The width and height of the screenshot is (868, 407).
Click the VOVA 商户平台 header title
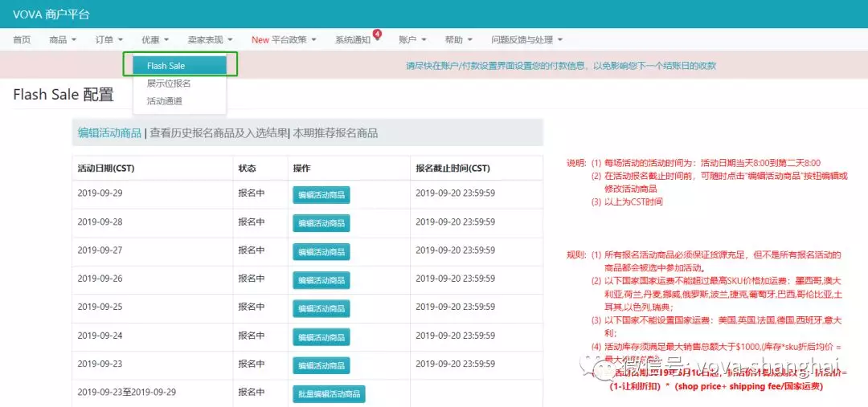(51, 14)
